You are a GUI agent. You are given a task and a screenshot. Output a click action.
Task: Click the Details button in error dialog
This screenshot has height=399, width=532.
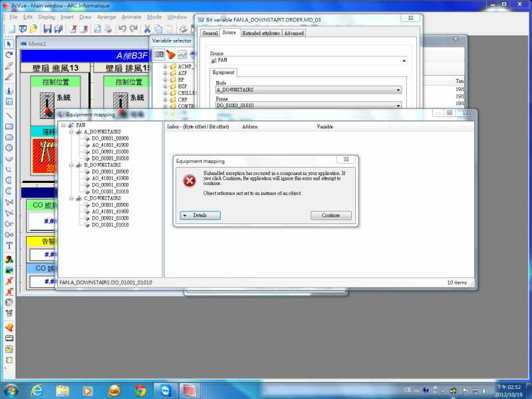[x=200, y=215]
